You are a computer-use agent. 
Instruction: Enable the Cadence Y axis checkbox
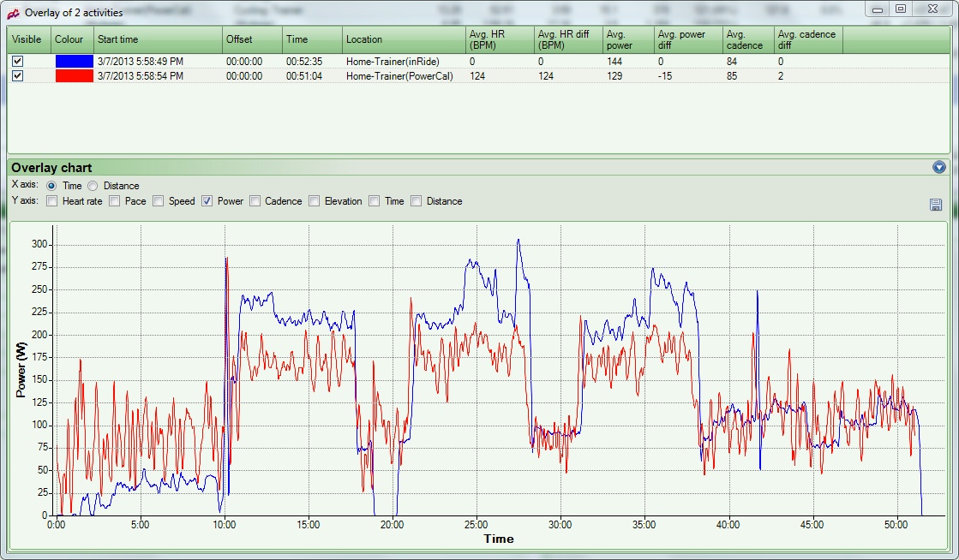coord(255,201)
